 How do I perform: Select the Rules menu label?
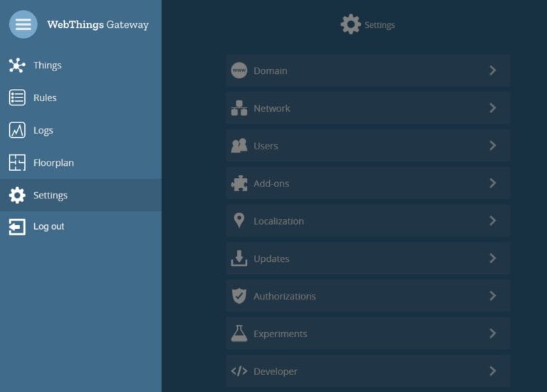45,98
